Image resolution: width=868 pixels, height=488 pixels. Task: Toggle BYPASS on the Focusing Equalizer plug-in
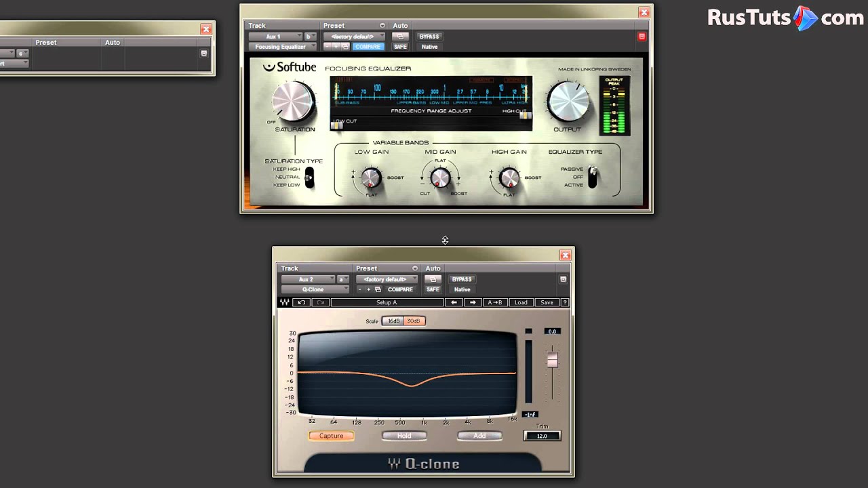[429, 37]
